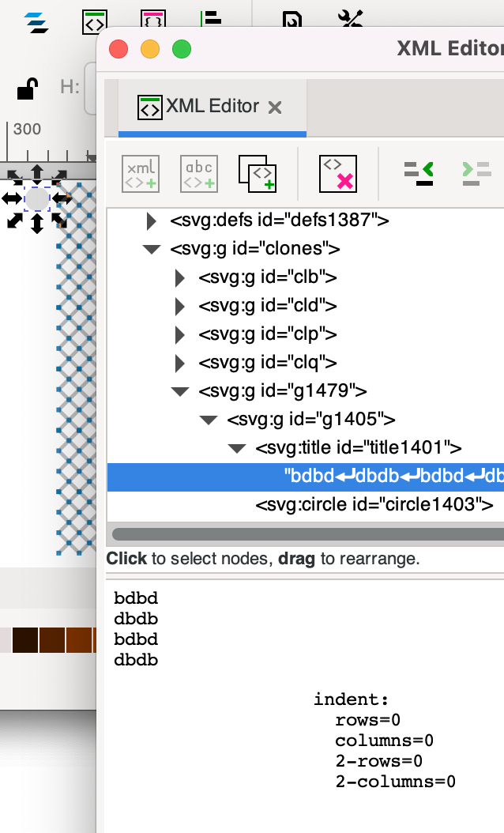Close the XML Editor tab
The image size is (504, 833).
pyautogui.click(x=275, y=107)
